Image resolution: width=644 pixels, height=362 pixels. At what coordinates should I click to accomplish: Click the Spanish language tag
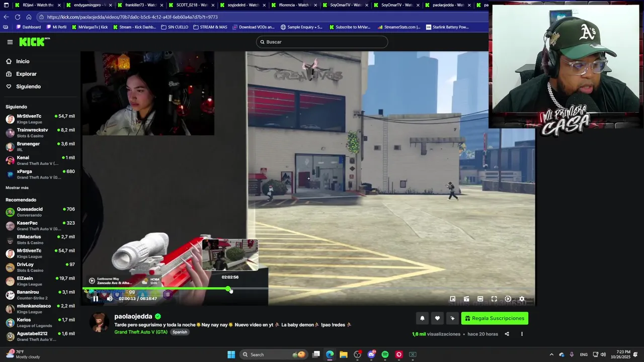180,332
